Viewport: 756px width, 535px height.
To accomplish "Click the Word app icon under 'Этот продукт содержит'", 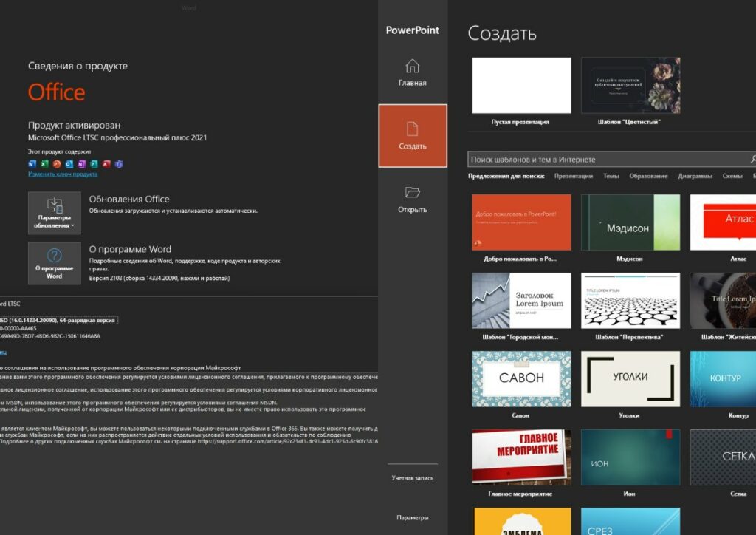I will pos(32,164).
